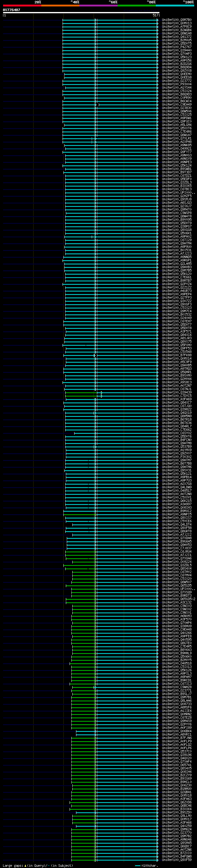Viewport: 197px width, 868px height.
Task: Select hit UniRef100_Q06BK4
Action: click(177, 731)
